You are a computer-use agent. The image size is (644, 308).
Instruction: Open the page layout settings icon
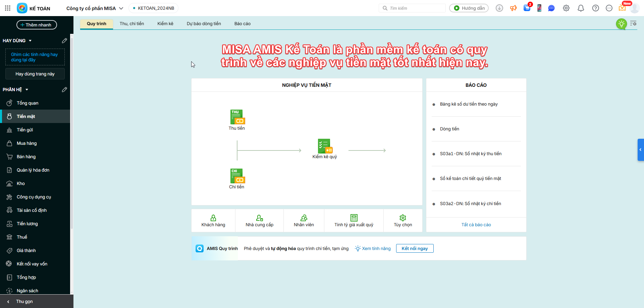coord(633,23)
